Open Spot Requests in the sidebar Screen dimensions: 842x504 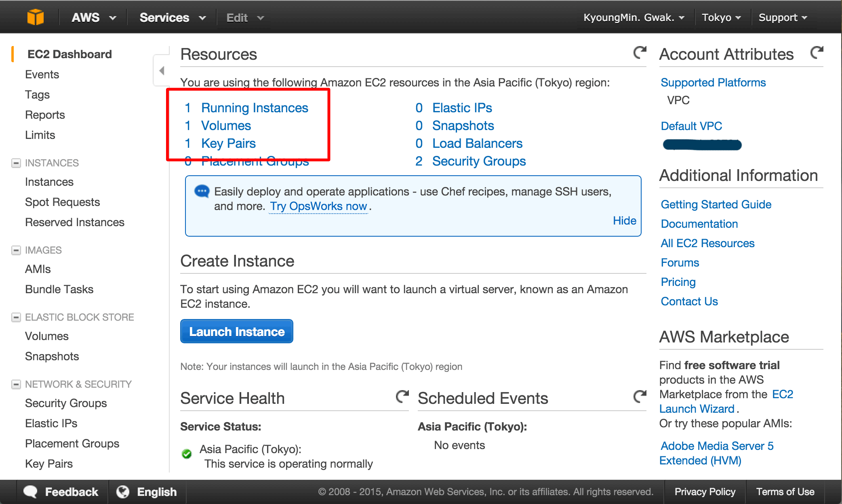(x=62, y=202)
